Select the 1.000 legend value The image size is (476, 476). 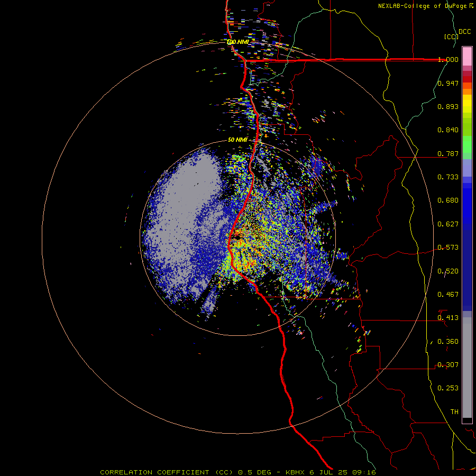[x=448, y=59]
